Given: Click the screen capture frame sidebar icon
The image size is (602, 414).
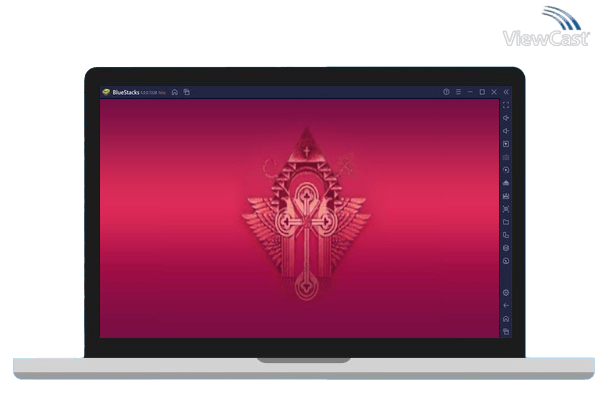Looking at the screenshot, I should [506, 209].
